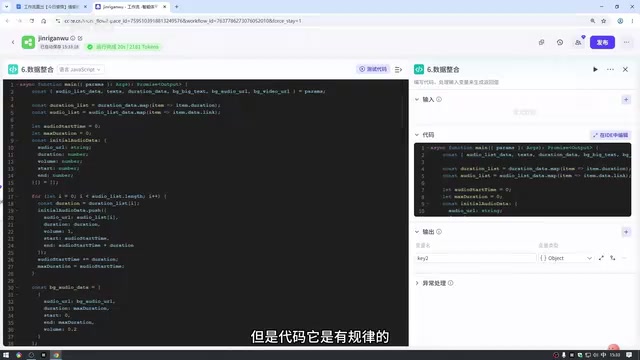Open a new browser tab
This screenshot has width=640, height=360.
[x=177, y=7]
